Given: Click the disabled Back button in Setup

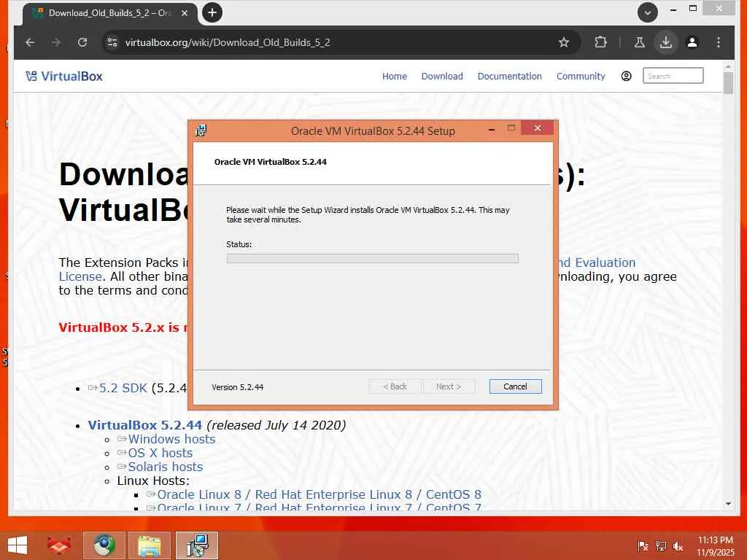Looking at the screenshot, I should pyautogui.click(x=395, y=386).
